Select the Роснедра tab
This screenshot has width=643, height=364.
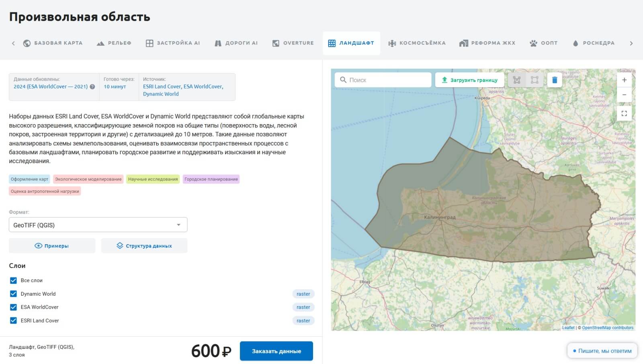(594, 43)
